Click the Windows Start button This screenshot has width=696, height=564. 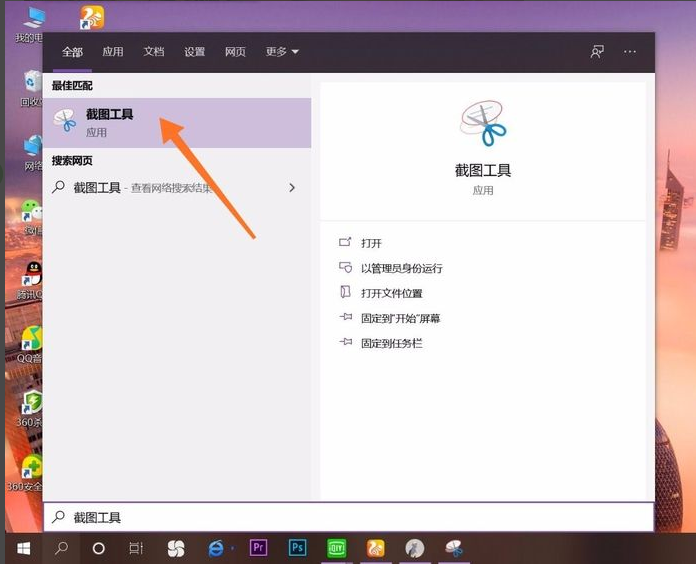22,548
